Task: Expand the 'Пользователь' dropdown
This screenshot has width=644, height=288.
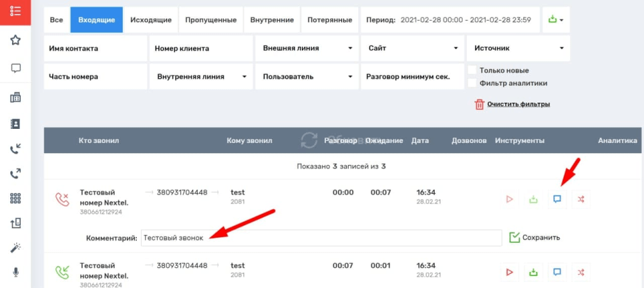Action: [x=305, y=77]
